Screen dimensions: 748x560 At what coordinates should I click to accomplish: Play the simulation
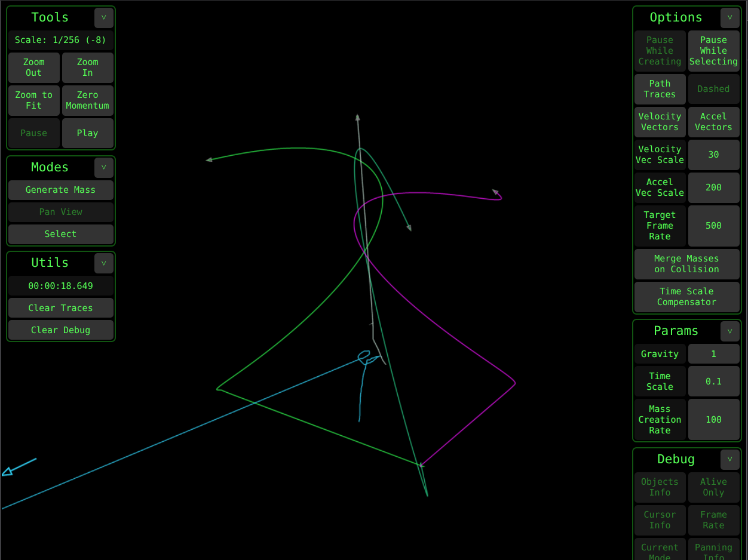[x=88, y=133]
